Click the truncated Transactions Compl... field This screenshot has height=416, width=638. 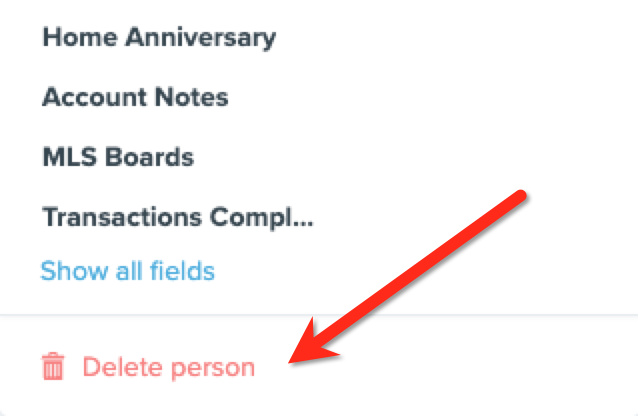(178, 217)
